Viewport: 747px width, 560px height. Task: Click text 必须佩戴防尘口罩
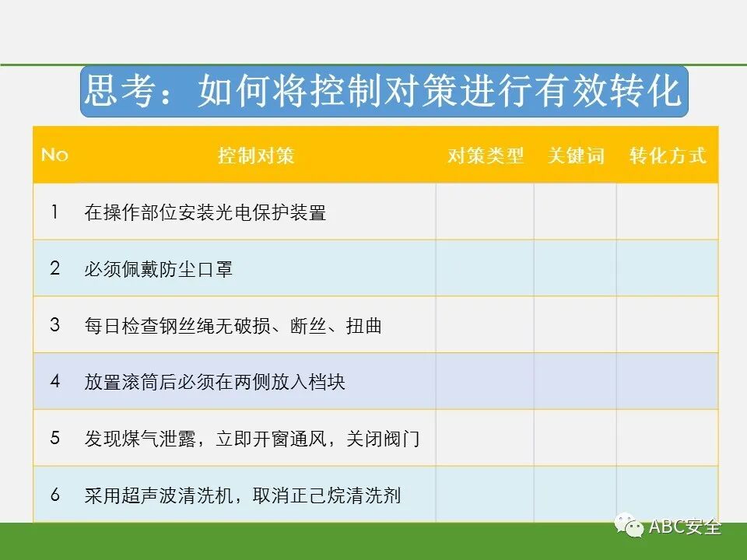point(159,269)
